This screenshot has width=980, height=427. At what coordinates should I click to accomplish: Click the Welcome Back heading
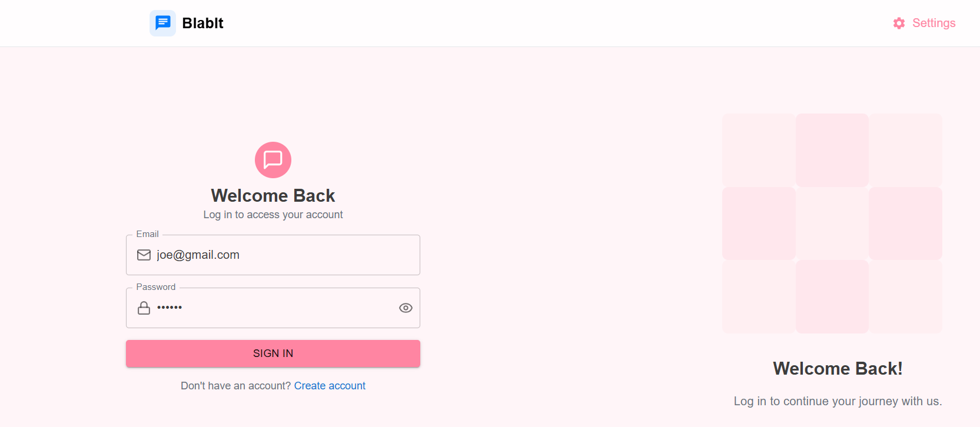[273, 195]
